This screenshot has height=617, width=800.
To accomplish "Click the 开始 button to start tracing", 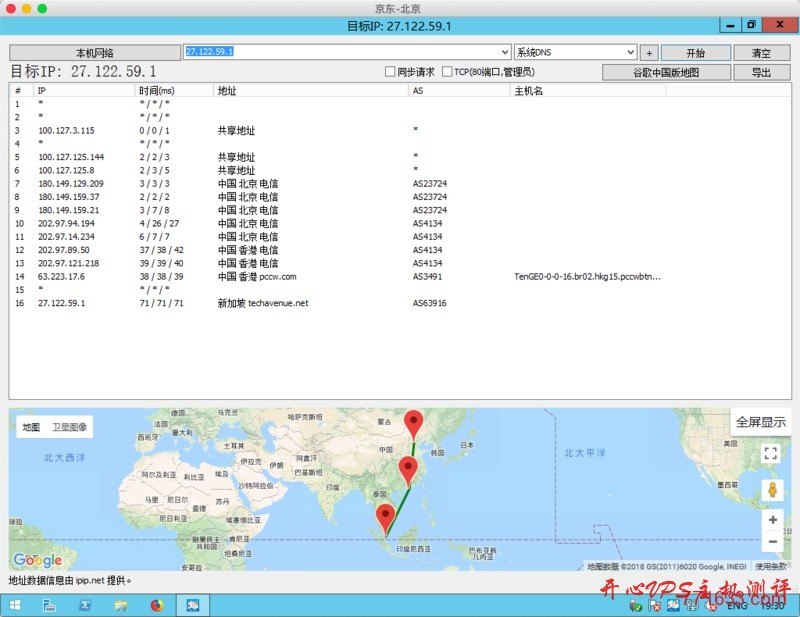I will coord(694,52).
